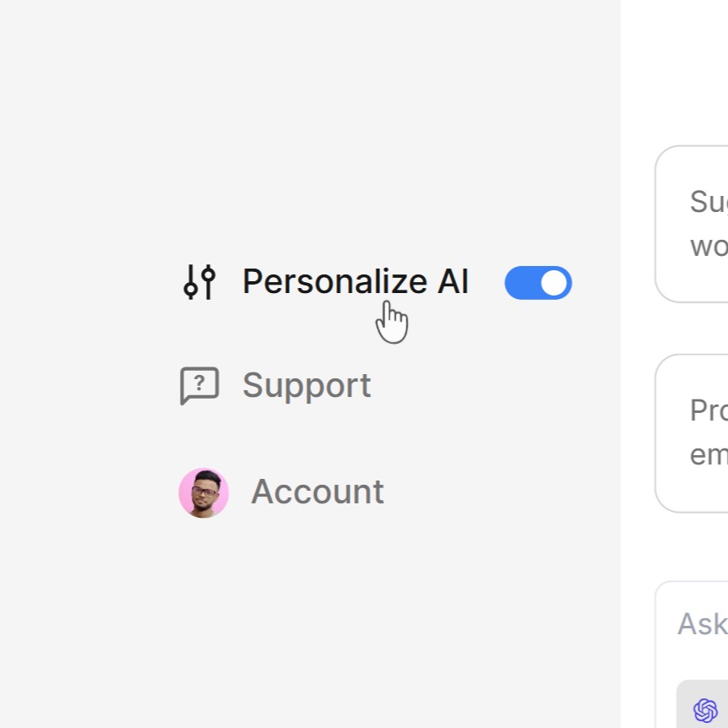
Task: Click inside the Ask input field
Action: tap(701, 625)
